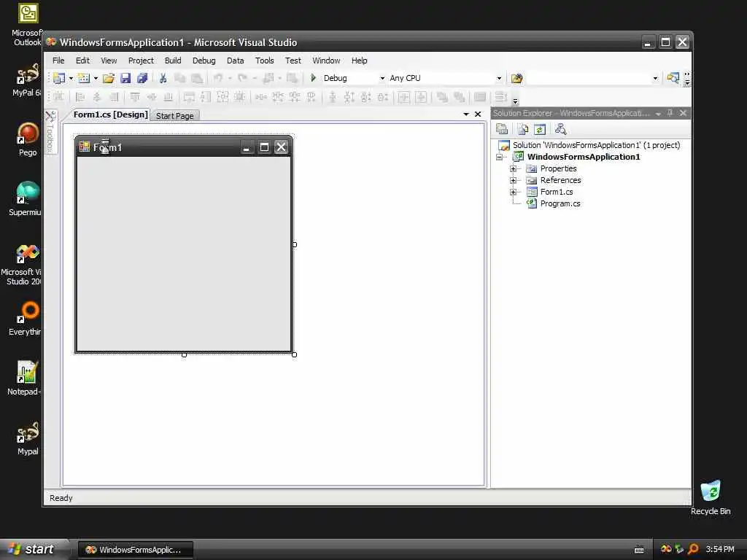This screenshot has height=560, width=747.
Task: Click the Cut scissors icon
Action: (163, 78)
